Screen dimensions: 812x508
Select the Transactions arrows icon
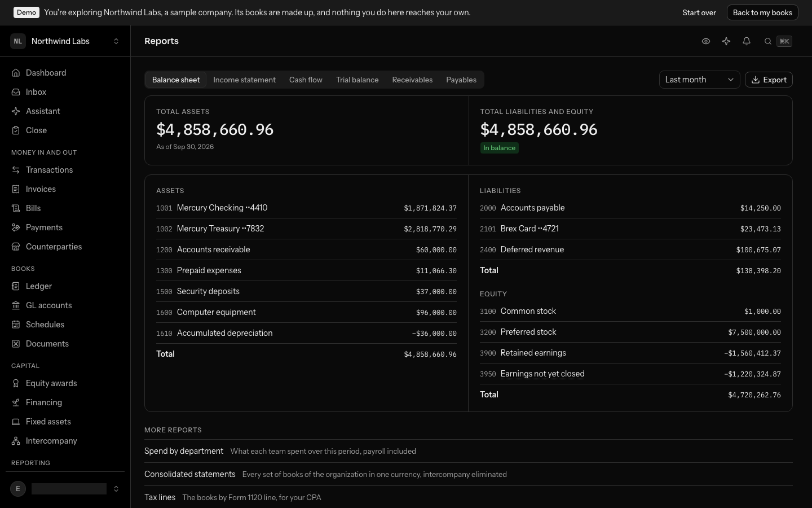(16, 170)
